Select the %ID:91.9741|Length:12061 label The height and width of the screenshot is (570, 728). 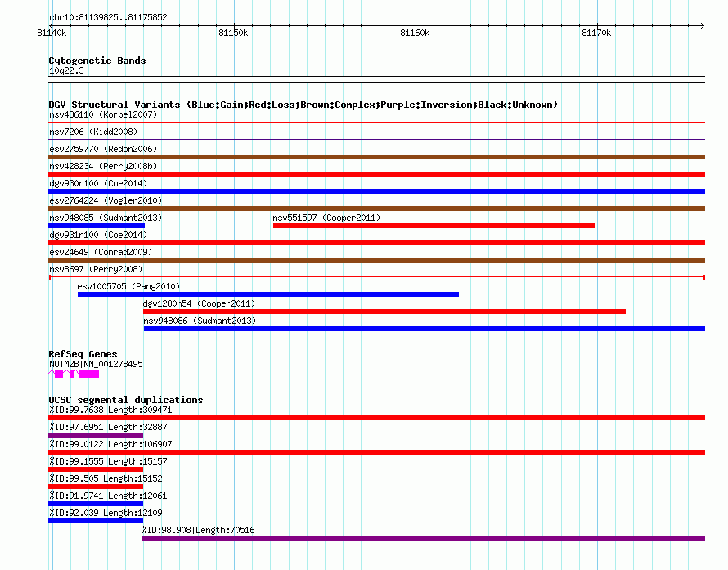(x=108, y=496)
